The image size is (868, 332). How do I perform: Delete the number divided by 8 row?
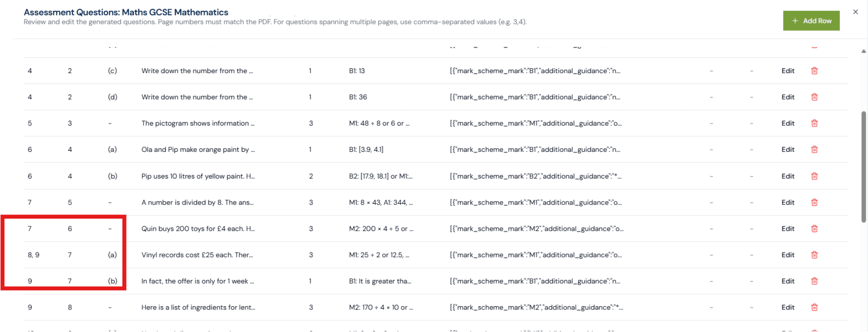click(x=814, y=202)
